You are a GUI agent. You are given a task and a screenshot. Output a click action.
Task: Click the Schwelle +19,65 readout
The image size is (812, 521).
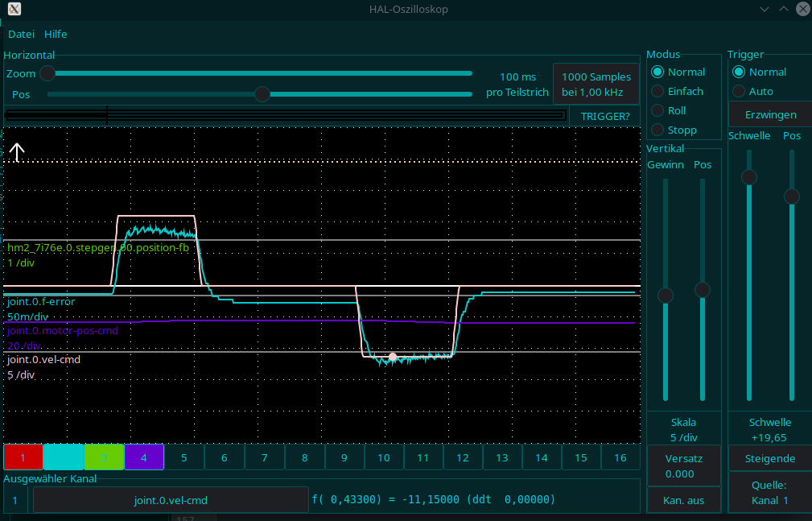769,430
